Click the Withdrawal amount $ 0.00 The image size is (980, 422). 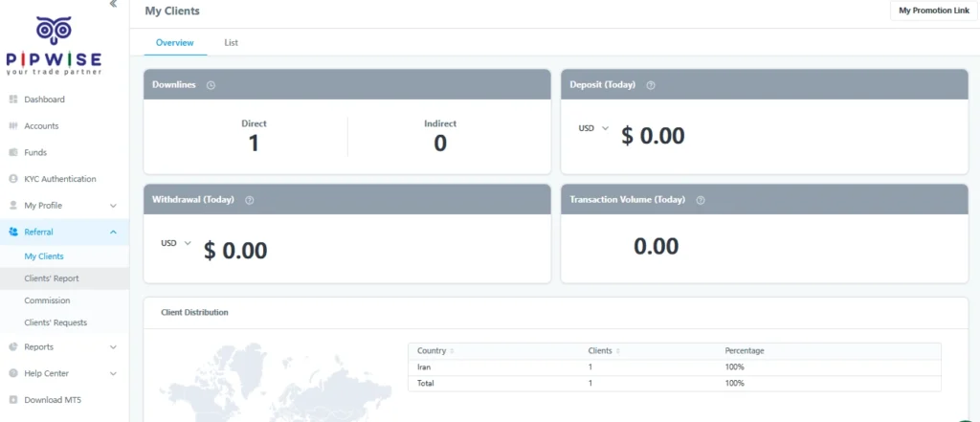click(235, 251)
